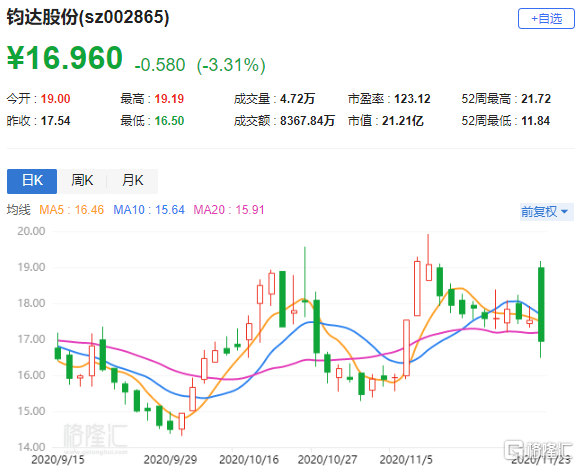
Task: Click the current price ¥16.960
Action: click(65, 58)
